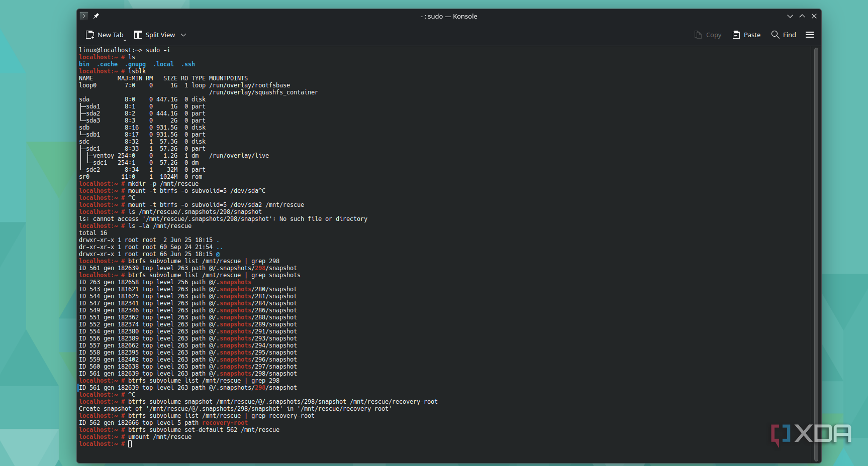The height and width of the screenshot is (466, 868).
Task: Click the terminal cursor at last prompt
Action: pos(130,444)
